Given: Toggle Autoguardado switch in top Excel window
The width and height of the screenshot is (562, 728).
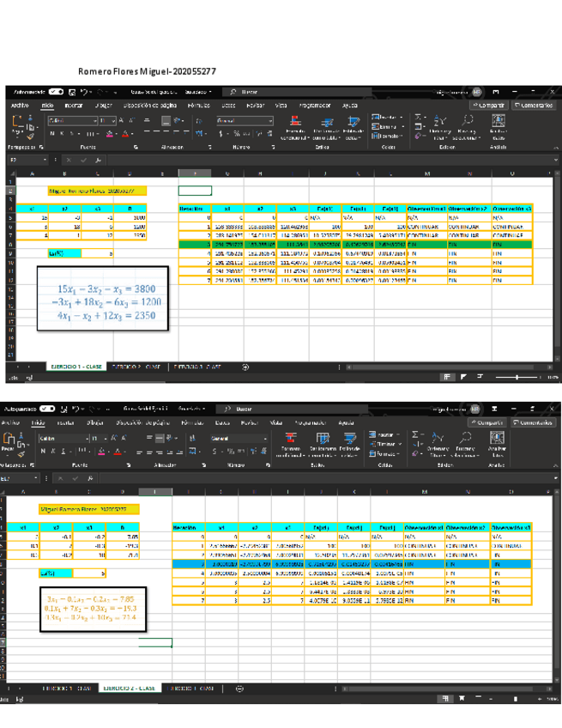Looking at the screenshot, I should point(56,92).
